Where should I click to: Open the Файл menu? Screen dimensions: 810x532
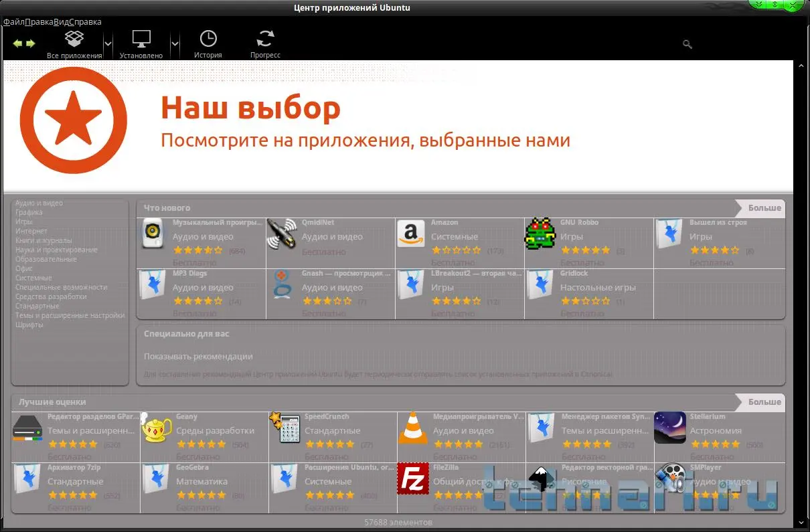click(x=13, y=22)
